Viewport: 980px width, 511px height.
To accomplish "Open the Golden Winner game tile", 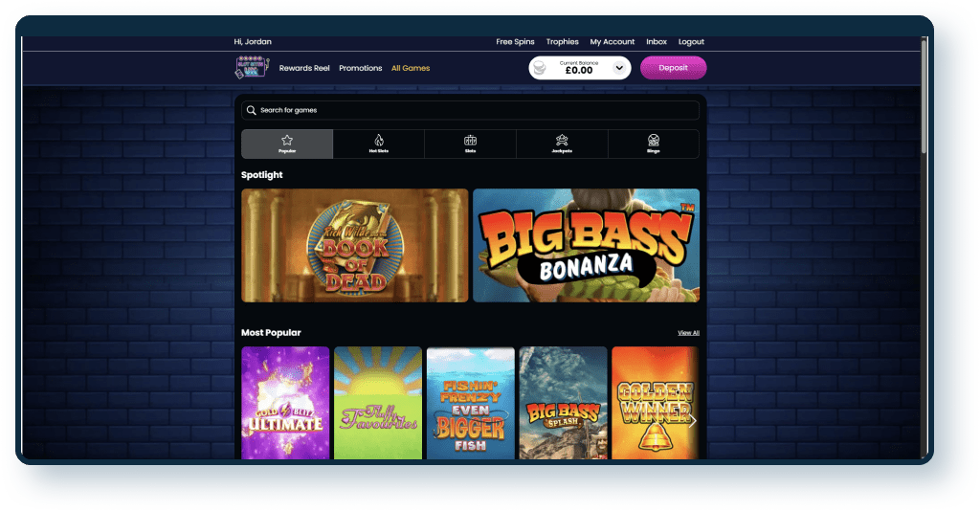I will coord(655,403).
